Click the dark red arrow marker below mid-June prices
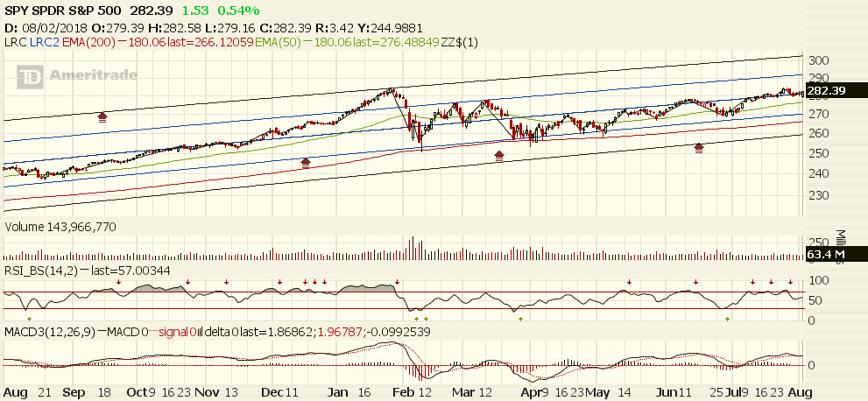The image size is (868, 401). point(698,149)
